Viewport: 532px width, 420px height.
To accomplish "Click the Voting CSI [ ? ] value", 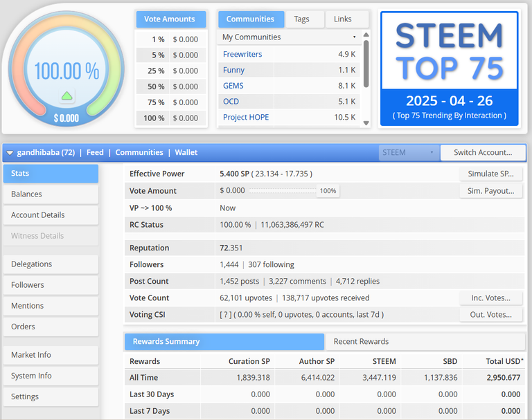I will [x=301, y=315].
